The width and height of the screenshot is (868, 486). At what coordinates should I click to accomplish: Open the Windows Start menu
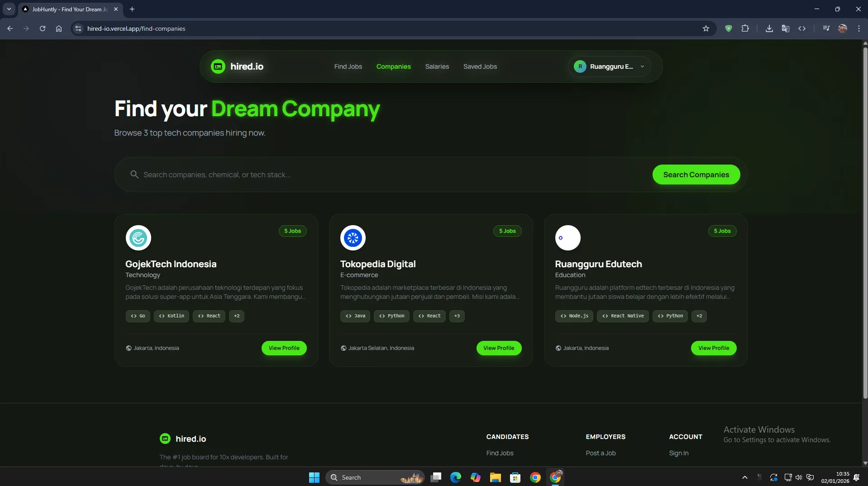pyautogui.click(x=314, y=477)
